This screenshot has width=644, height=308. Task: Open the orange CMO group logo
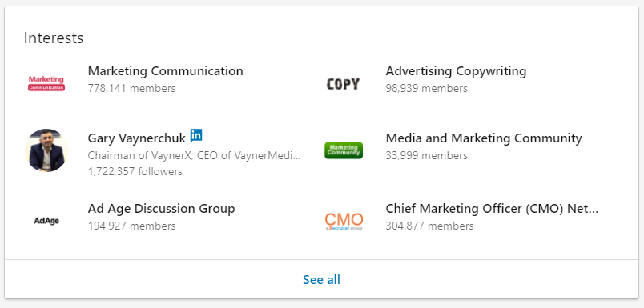point(344,222)
